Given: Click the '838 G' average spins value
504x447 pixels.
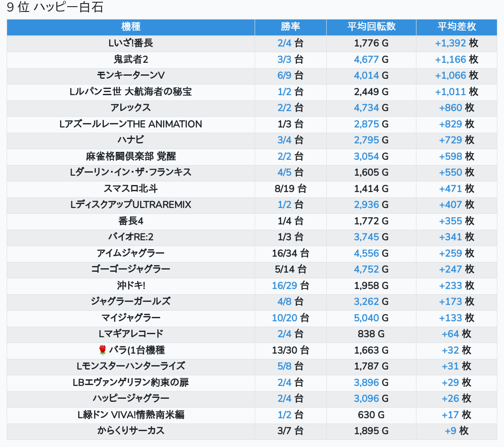Looking at the screenshot, I should coord(371,334).
